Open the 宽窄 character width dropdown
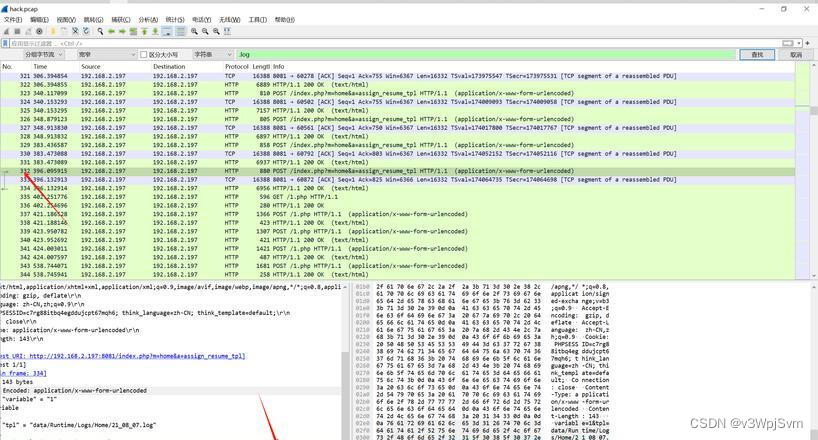 pyautogui.click(x=107, y=54)
